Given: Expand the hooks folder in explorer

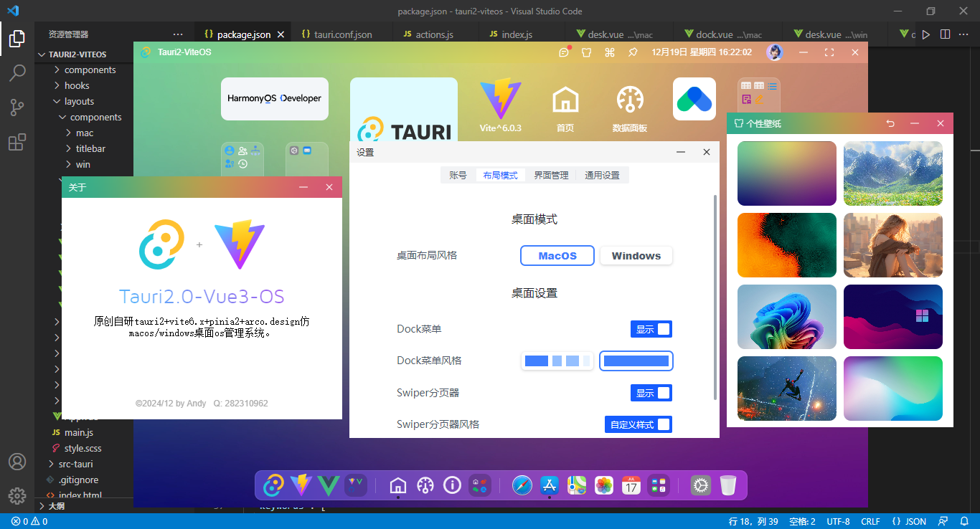Looking at the screenshot, I should [x=77, y=85].
